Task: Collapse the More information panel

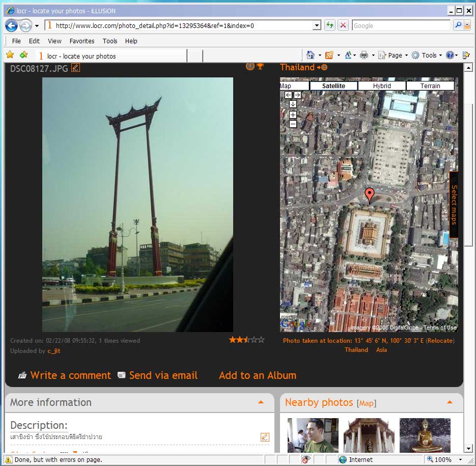Action: coord(261,402)
